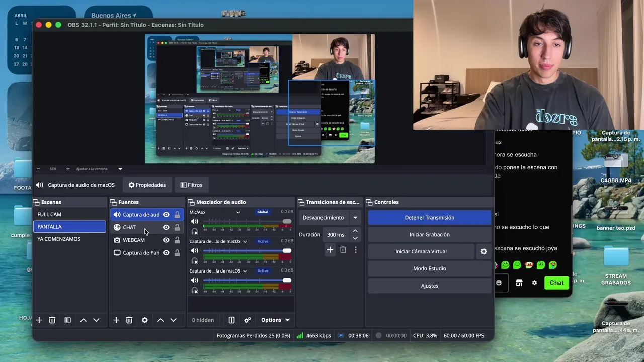This screenshot has width=644, height=362.
Task: Hide the Captura de aud source
Action: point(166,214)
